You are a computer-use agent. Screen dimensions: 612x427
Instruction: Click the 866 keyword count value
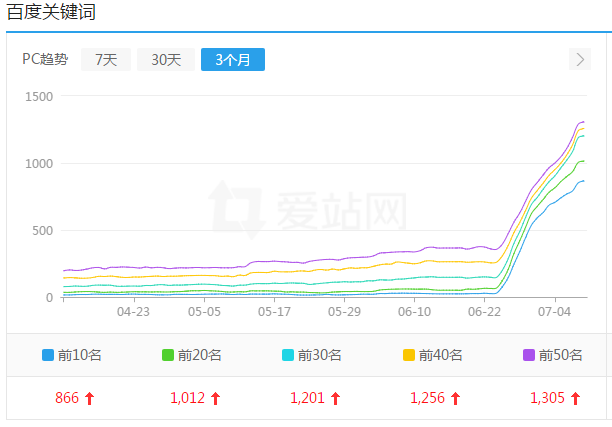[x=66, y=398]
